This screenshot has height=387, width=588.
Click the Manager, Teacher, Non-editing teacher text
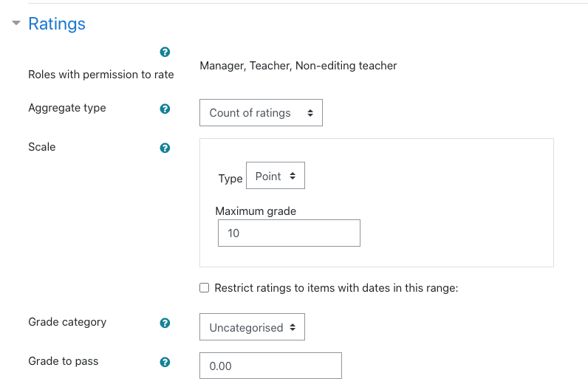tap(298, 66)
